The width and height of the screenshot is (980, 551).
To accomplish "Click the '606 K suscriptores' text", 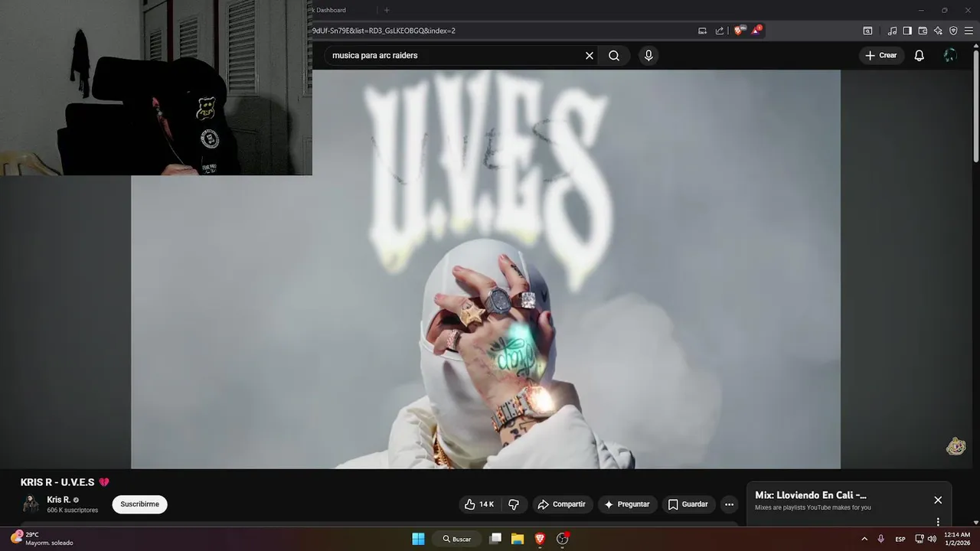I will coord(72,510).
